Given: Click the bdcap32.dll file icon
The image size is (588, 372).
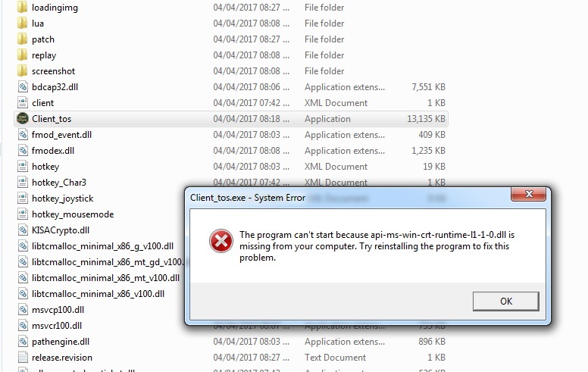Looking at the screenshot, I should [23, 87].
